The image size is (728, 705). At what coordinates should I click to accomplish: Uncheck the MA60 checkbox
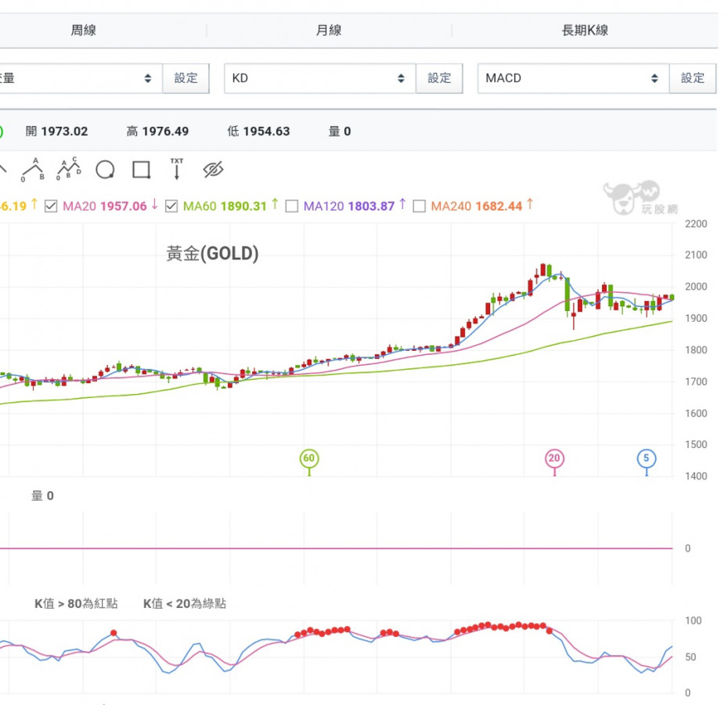tap(172, 206)
